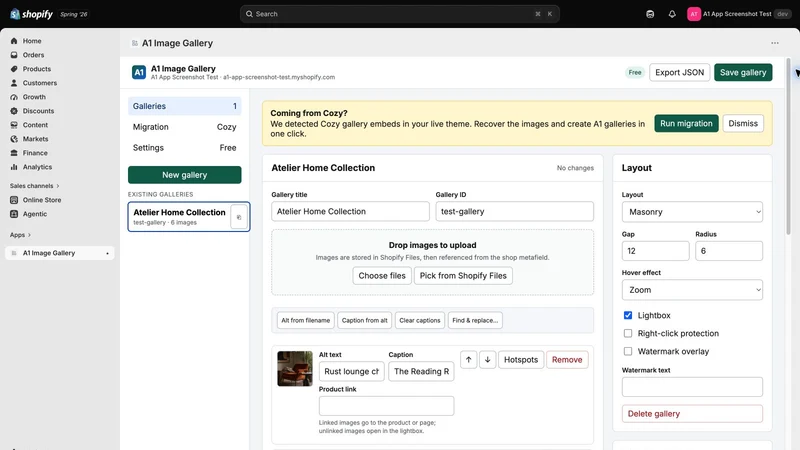
Task: Expand the Sales channels section
Action: pos(35,186)
